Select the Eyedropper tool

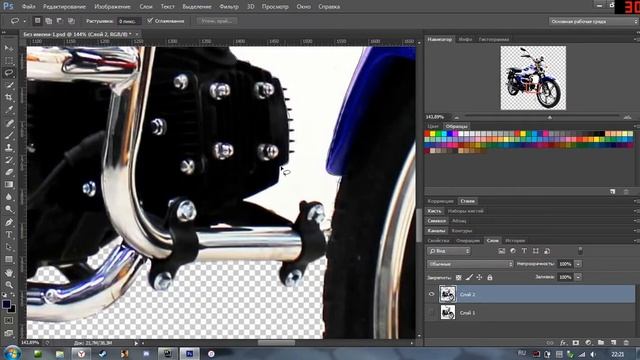9,110
